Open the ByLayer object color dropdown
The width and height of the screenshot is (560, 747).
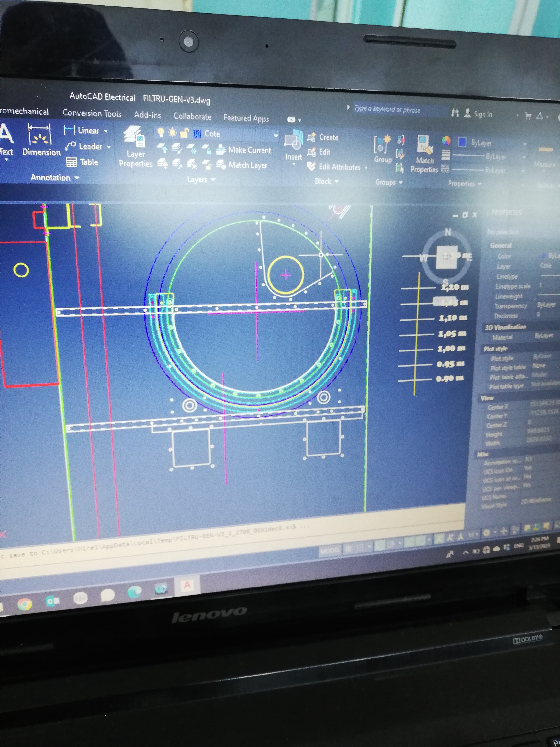pyautogui.click(x=525, y=144)
